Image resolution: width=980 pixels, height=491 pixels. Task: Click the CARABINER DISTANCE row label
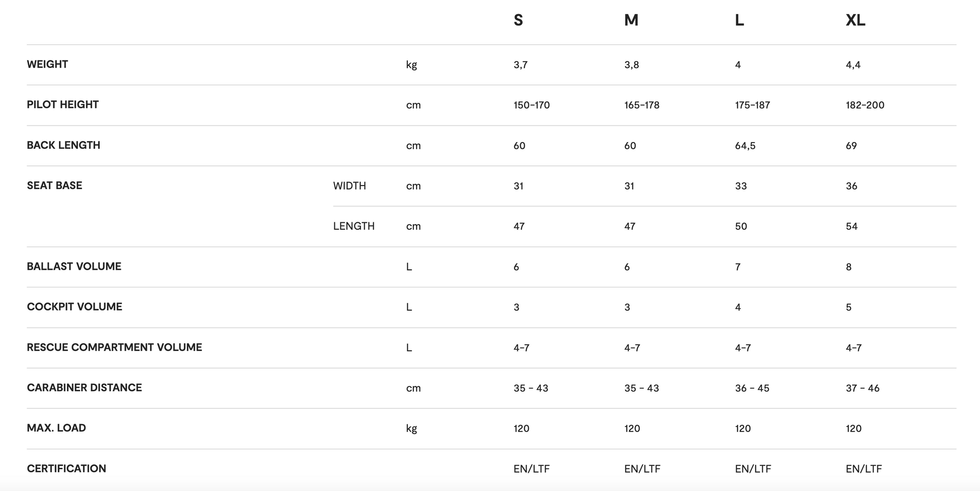tap(84, 388)
